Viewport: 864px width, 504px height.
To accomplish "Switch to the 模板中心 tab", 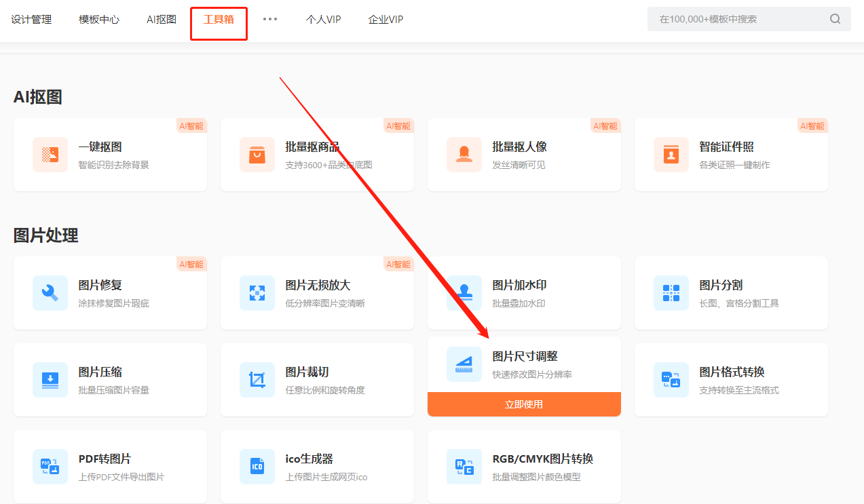I will [x=99, y=20].
